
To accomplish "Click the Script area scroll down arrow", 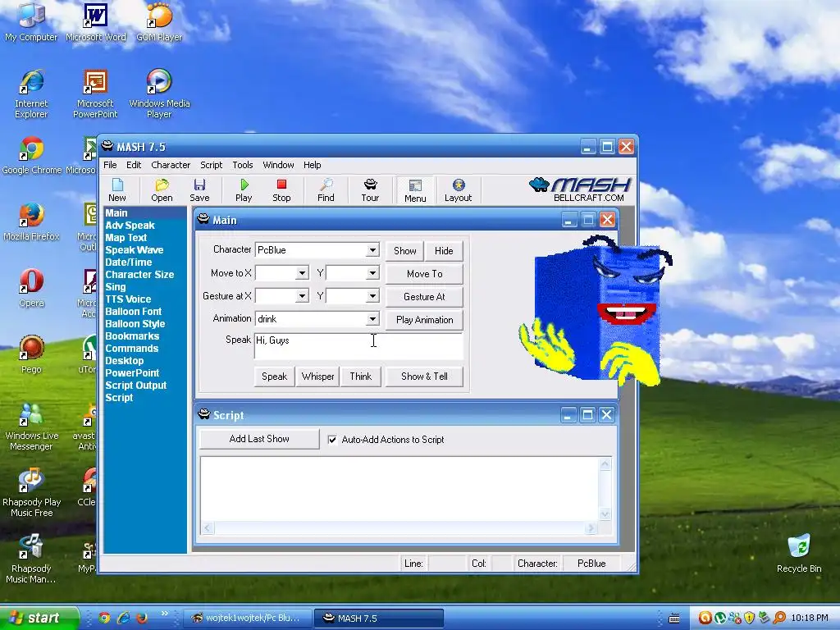I will click(605, 515).
